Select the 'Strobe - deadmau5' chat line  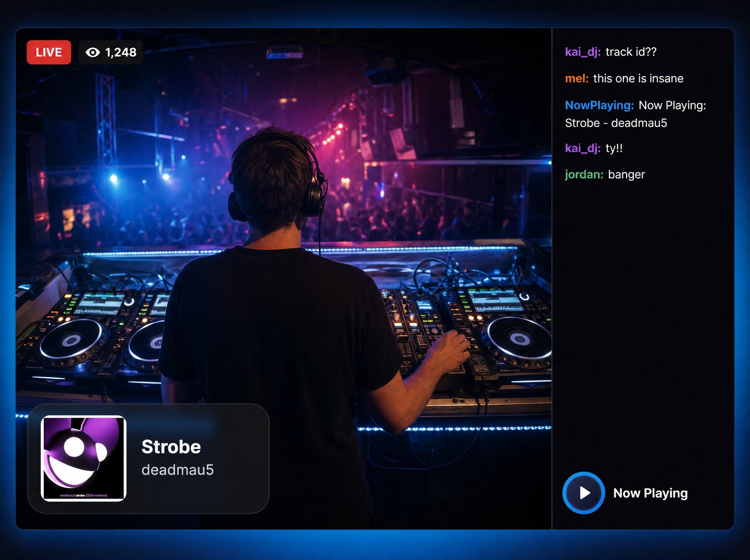click(x=616, y=123)
